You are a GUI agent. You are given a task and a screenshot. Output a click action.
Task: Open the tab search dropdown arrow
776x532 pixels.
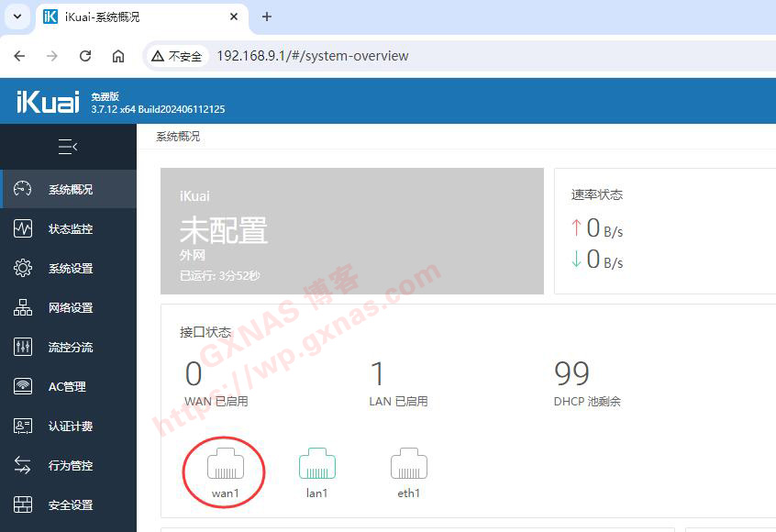point(17,17)
